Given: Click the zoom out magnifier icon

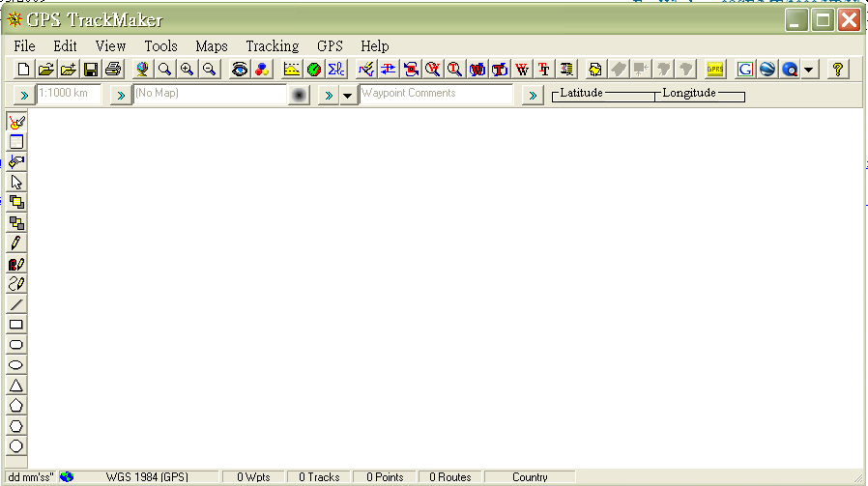Looking at the screenshot, I should pyautogui.click(x=209, y=70).
